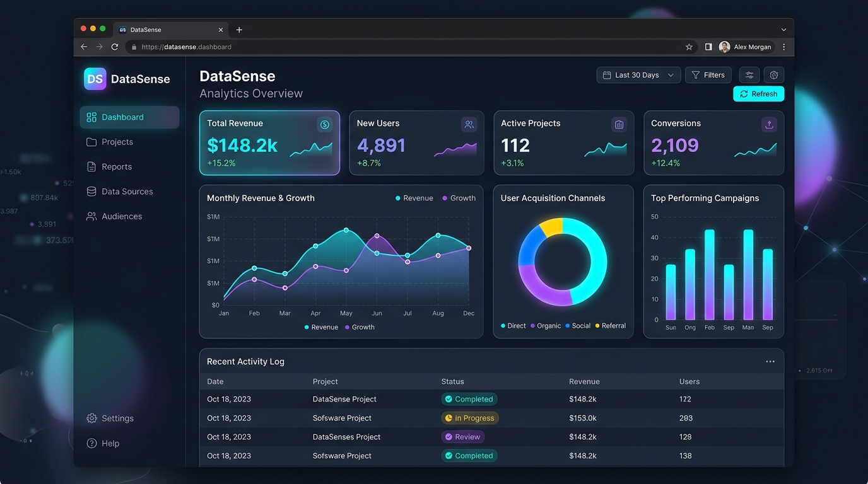Click the $153.0k revenue cell
The width and height of the screenshot is (868, 484).
pyautogui.click(x=583, y=418)
